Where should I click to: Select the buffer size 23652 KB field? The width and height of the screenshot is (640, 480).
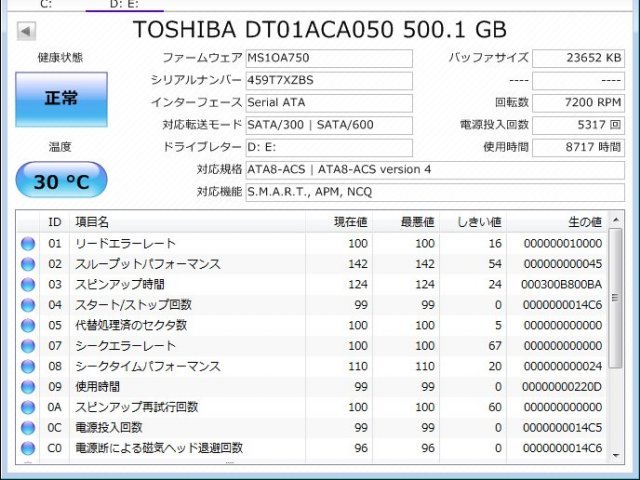click(578, 58)
